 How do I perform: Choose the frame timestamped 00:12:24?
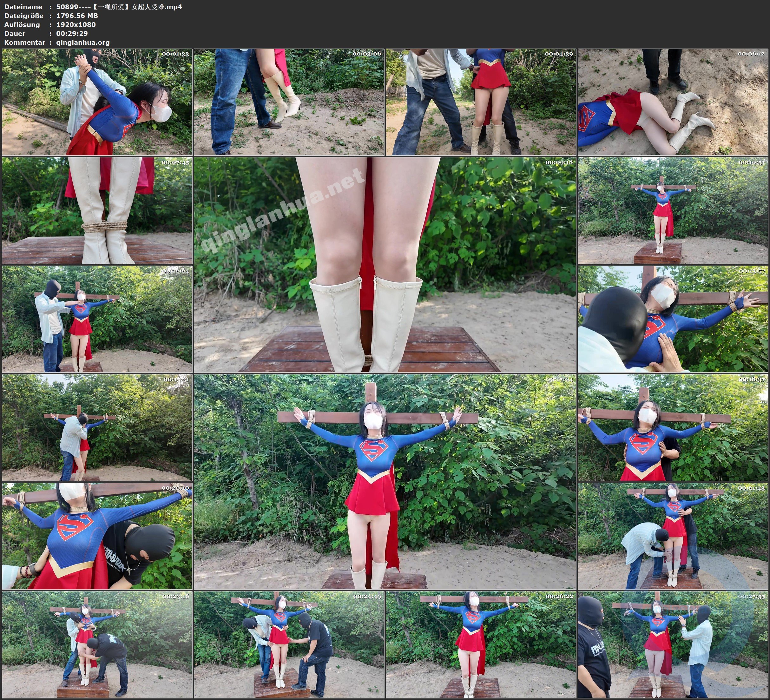tap(97, 319)
